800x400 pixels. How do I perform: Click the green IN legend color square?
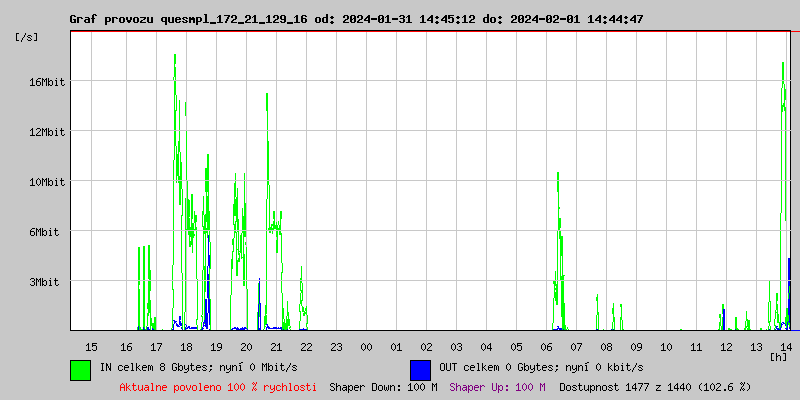[80, 369]
